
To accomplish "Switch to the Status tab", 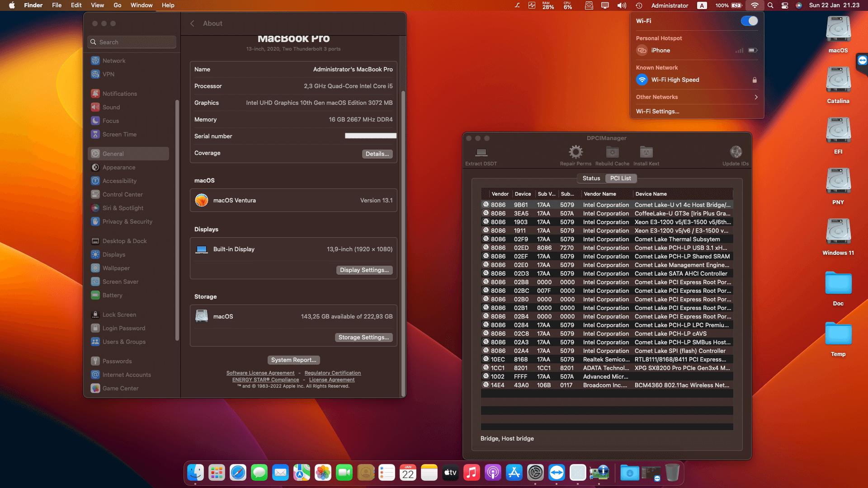I will pos(591,178).
